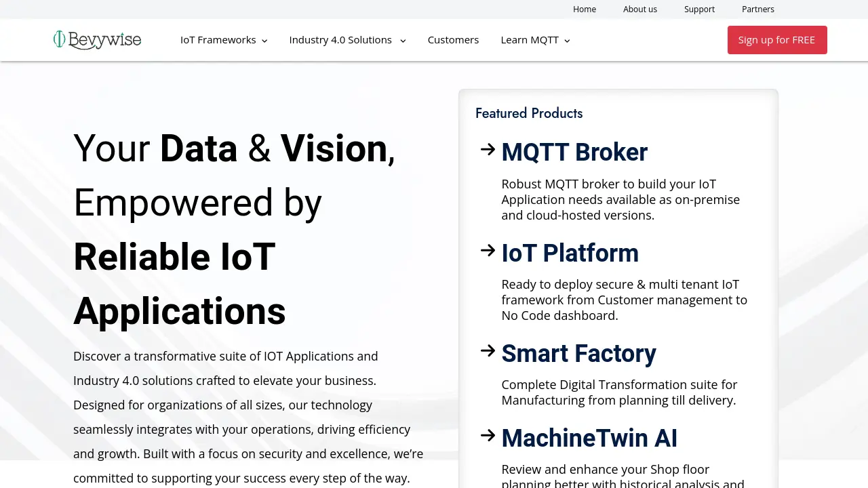This screenshot has width=868, height=488.
Task: Expand IoT Frameworks menu chevron
Action: [x=264, y=41]
